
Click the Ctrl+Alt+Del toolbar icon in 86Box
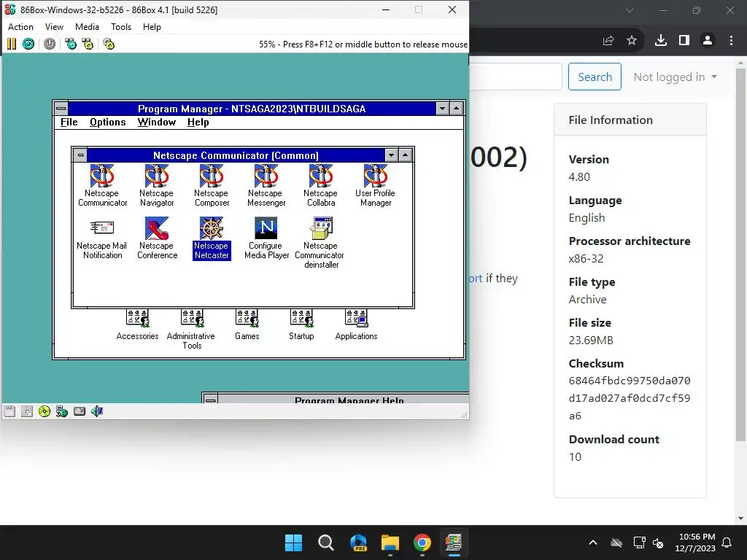[x=71, y=44]
